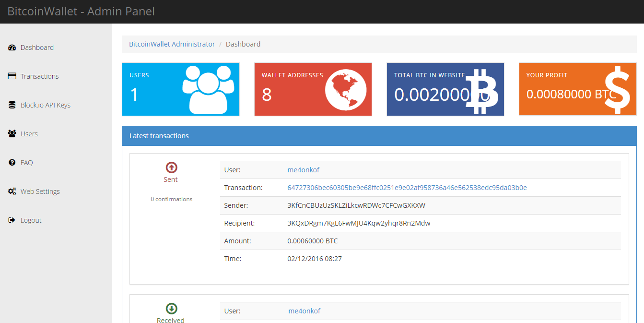Image resolution: width=644 pixels, height=323 pixels.
Task: Click the Latest transactions panel header
Action: [x=379, y=136]
